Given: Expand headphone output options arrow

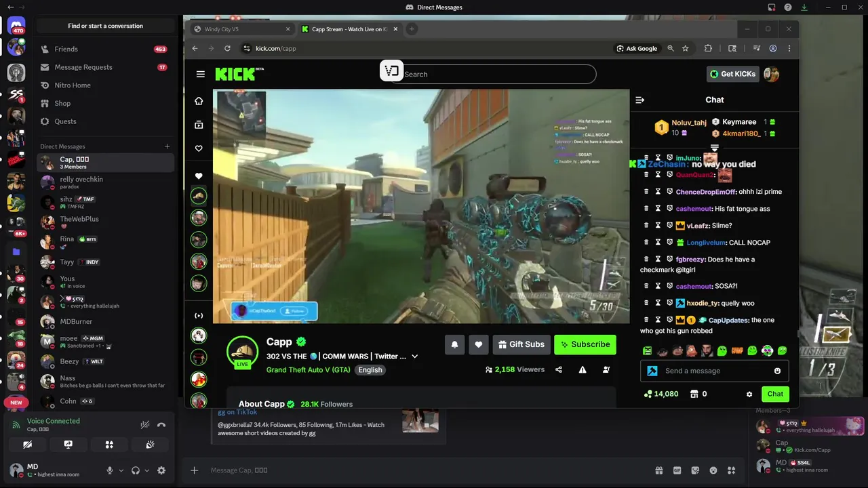Looking at the screenshot, I should [x=147, y=470].
